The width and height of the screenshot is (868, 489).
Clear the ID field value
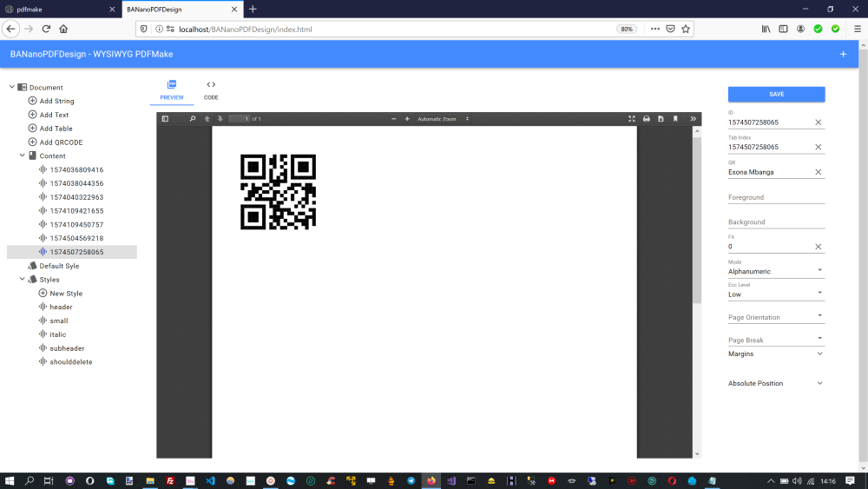[x=819, y=122]
